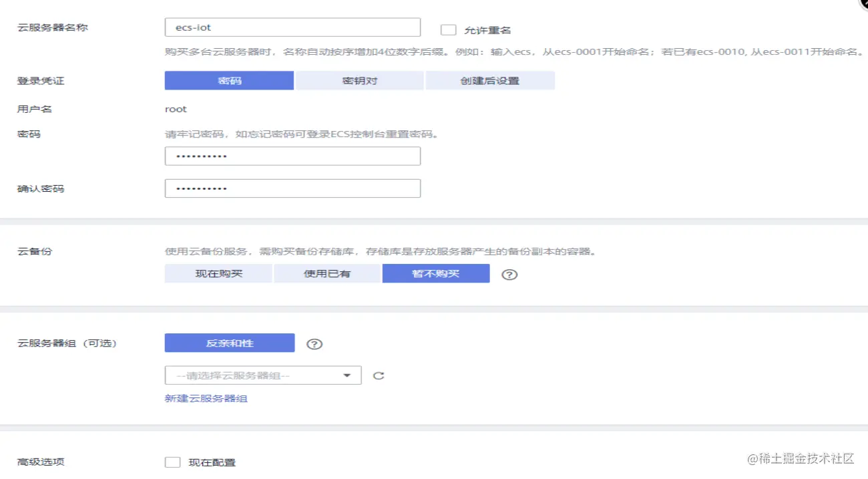Click the root username value

(176, 109)
